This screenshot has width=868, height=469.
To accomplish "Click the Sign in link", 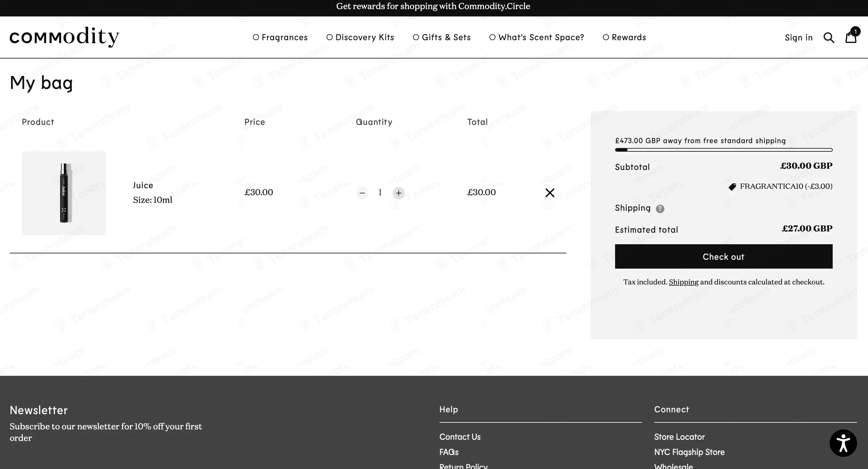I will coord(799,37).
